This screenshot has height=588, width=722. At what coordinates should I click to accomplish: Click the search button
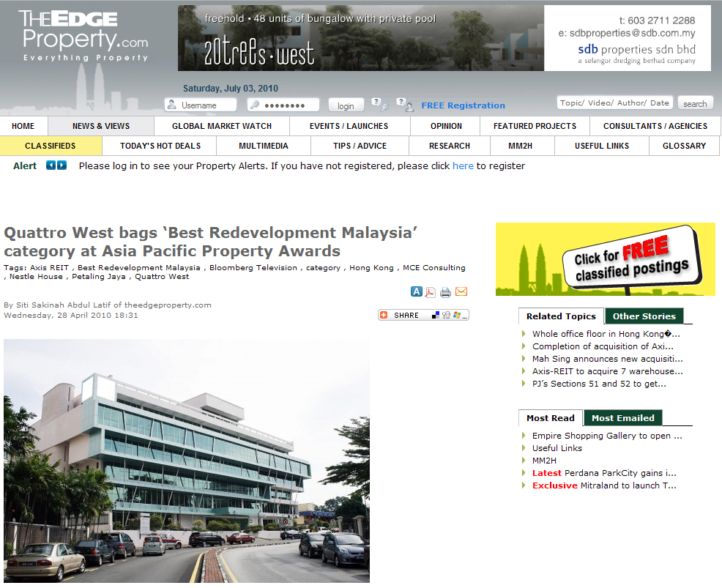click(x=696, y=103)
